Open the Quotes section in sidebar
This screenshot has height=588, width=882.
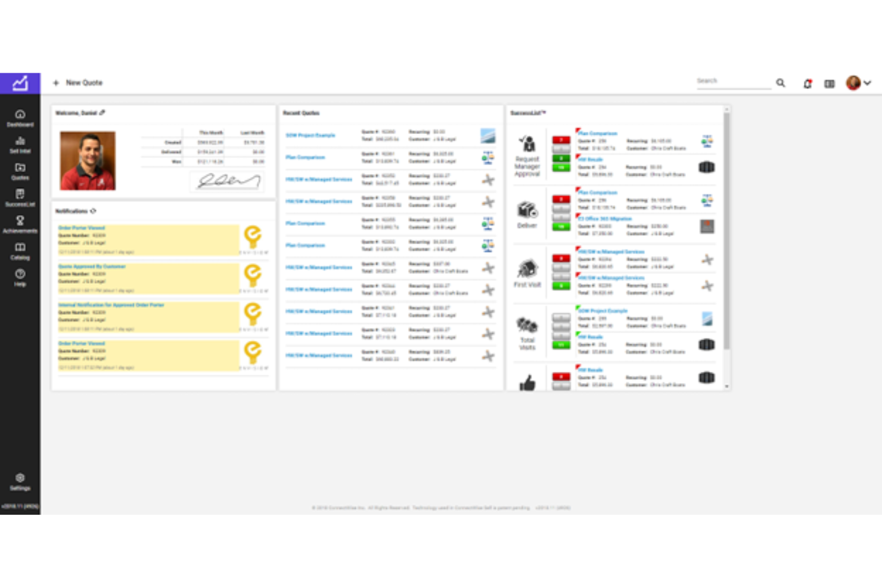pos(20,172)
